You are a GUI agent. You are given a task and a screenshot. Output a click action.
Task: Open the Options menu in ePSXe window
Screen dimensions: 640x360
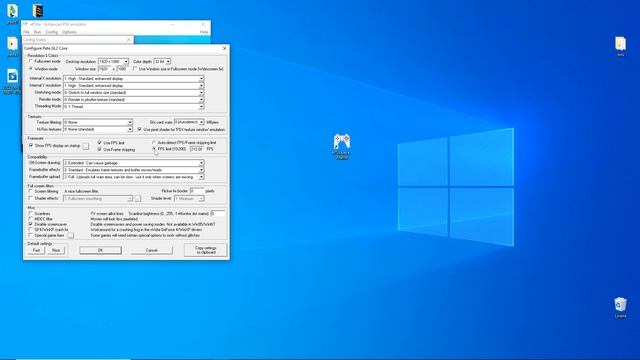[69, 32]
